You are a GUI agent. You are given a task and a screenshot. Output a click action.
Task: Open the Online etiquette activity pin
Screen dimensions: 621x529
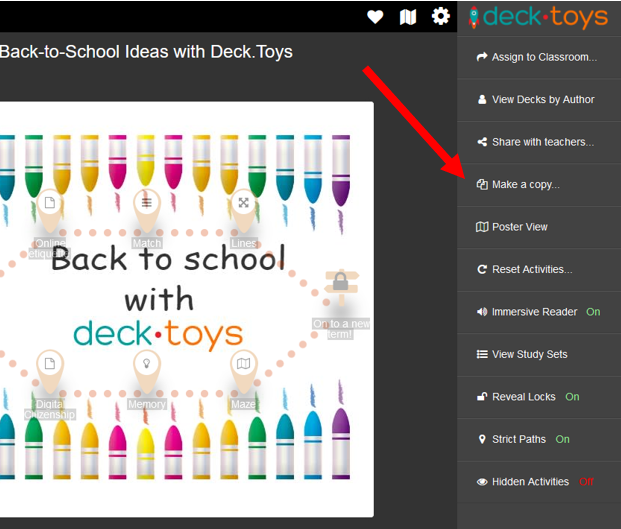[50, 210]
